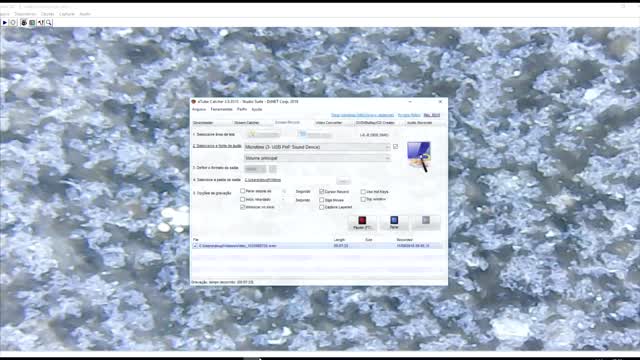Open the Capture menu in main window
The image size is (640, 360).
(67, 14)
